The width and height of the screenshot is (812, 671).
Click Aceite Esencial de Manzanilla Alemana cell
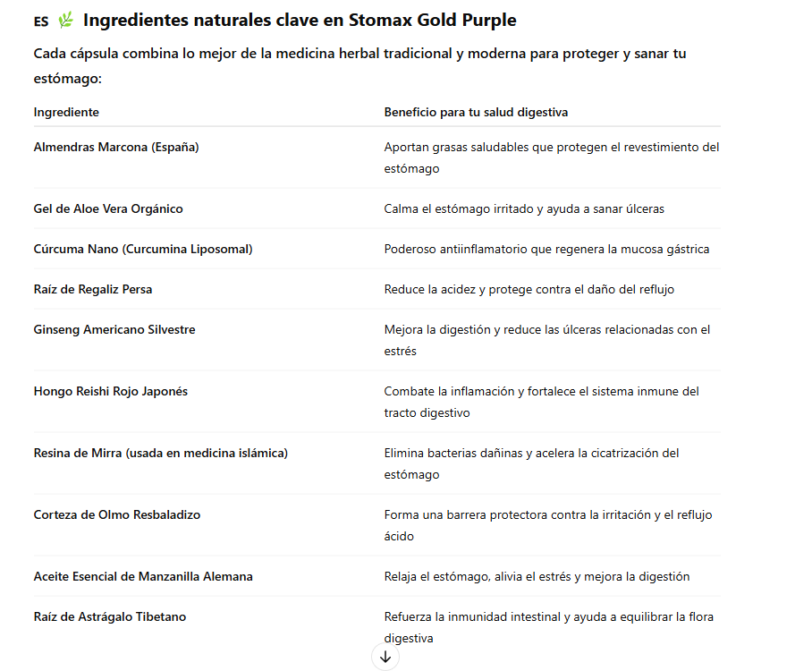[x=143, y=576]
